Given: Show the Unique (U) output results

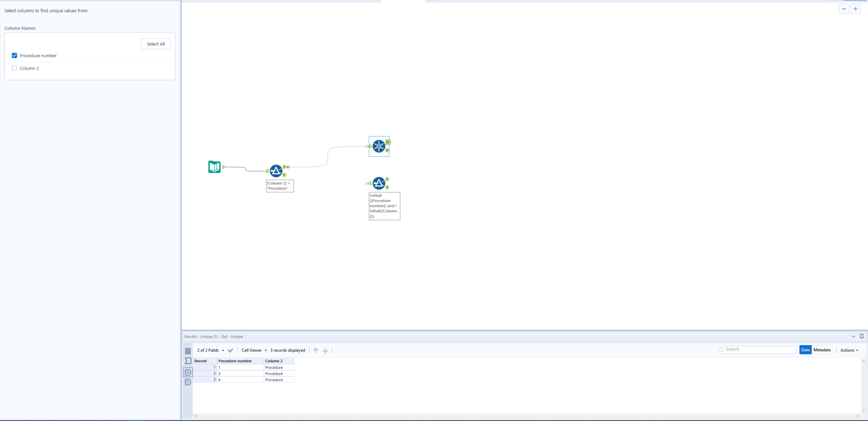Looking at the screenshot, I should tap(188, 372).
